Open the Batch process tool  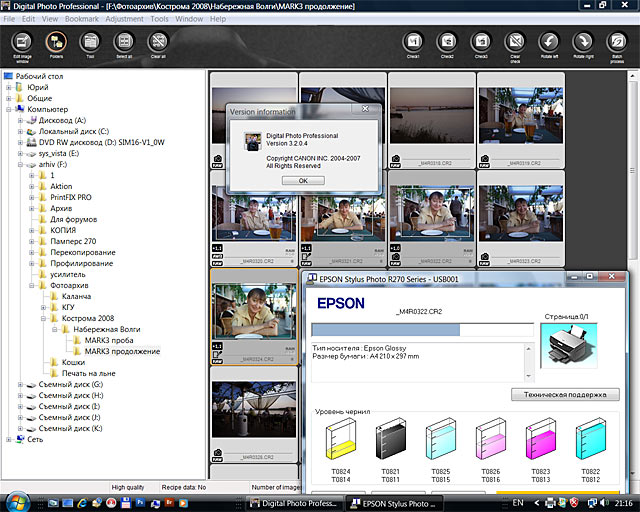point(617,42)
